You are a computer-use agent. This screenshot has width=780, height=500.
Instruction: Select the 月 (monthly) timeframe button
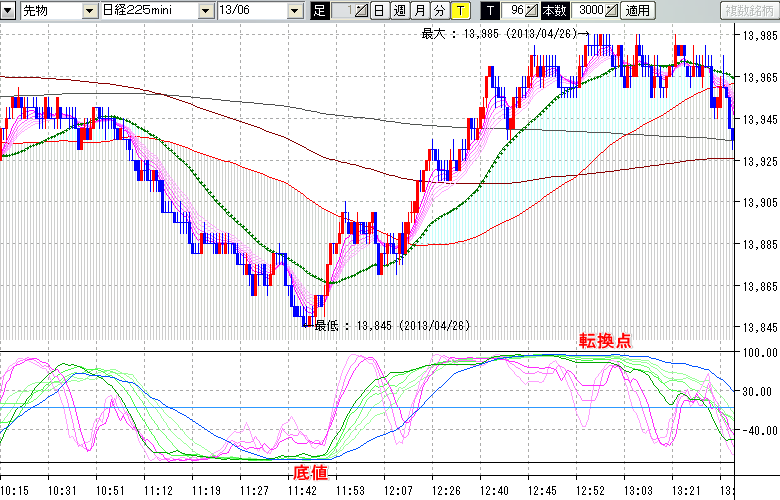coord(419,11)
